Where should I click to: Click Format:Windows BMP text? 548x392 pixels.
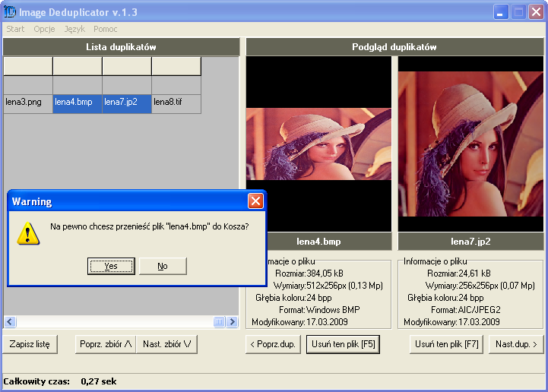point(319,310)
